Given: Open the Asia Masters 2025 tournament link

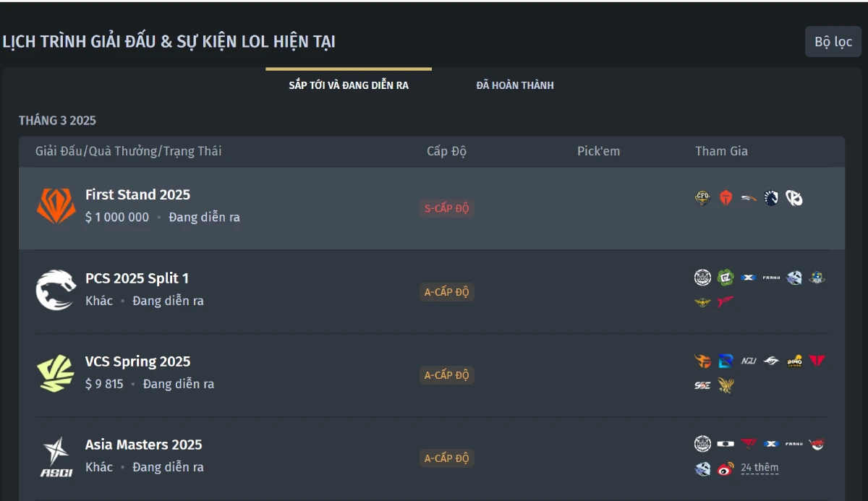Looking at the screenshot, I should coord(143,445).
